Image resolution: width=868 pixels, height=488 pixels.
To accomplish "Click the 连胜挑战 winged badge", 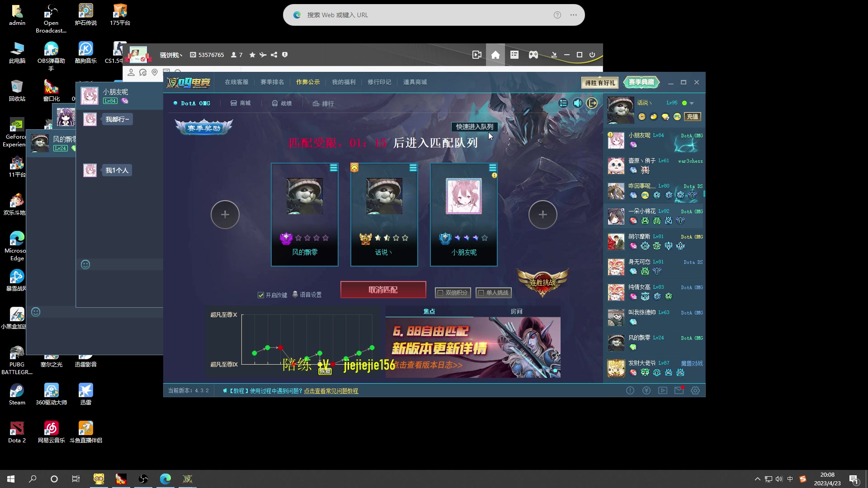I will (x=542, y=282).
